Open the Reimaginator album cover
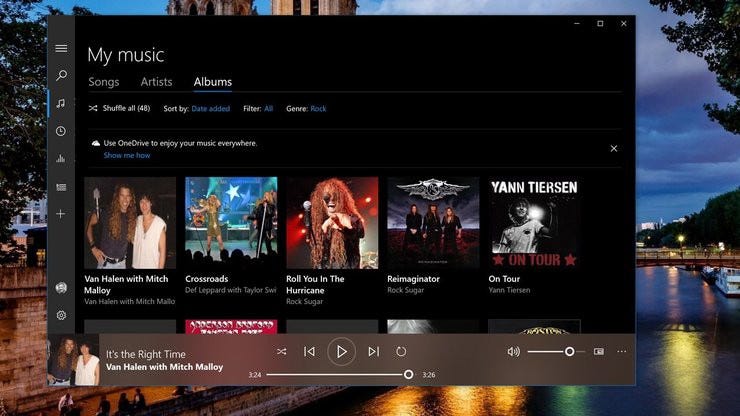 pos(433,223)
